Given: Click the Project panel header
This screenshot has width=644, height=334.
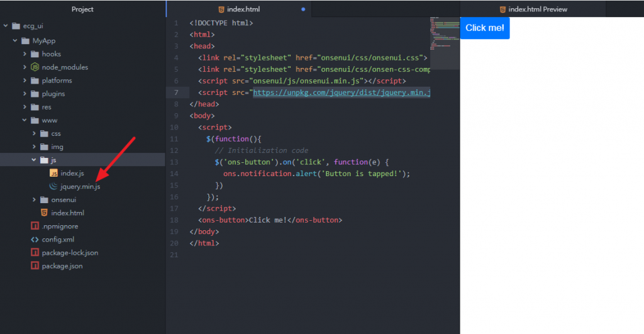Looking at the screenshot, I should pyautogui.click(x=82, y=9).
